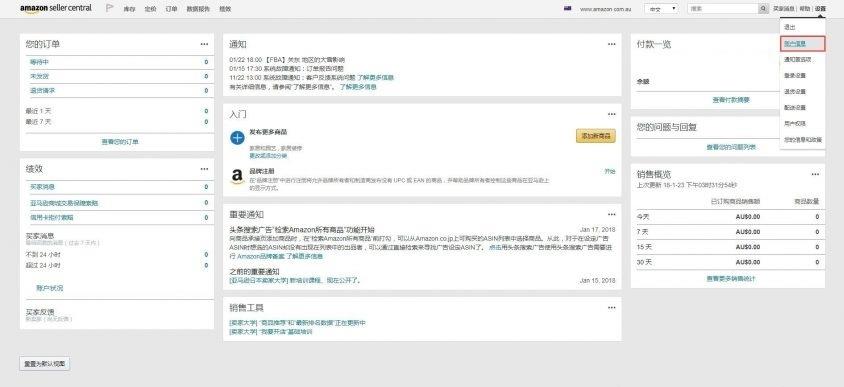Click the 01/22 18:00 FBA notice line
This screenshot has height=387, width=844.
[x=287, y=60]
